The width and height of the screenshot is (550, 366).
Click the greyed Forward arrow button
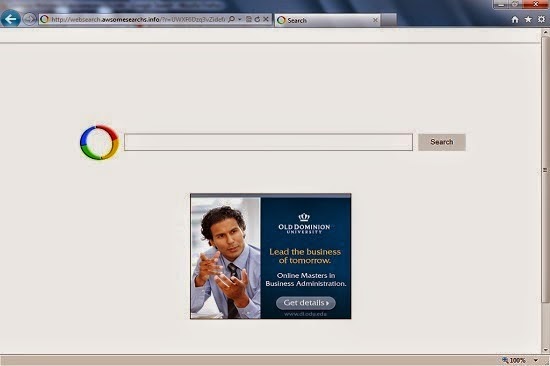tap(29, 19)
